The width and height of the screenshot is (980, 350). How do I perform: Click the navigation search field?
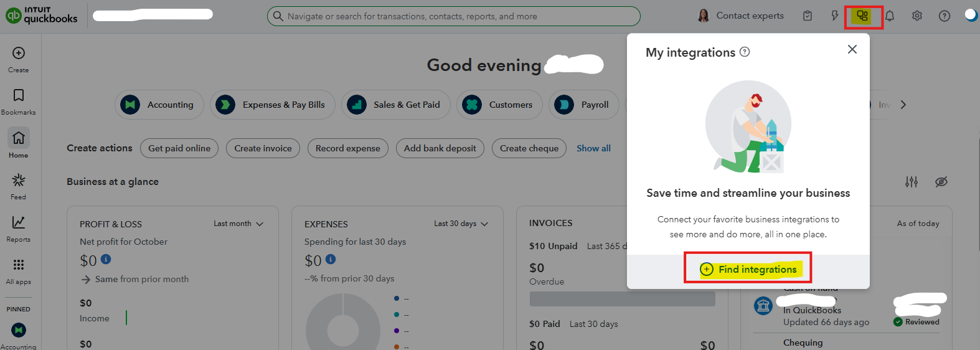[453, 16]
